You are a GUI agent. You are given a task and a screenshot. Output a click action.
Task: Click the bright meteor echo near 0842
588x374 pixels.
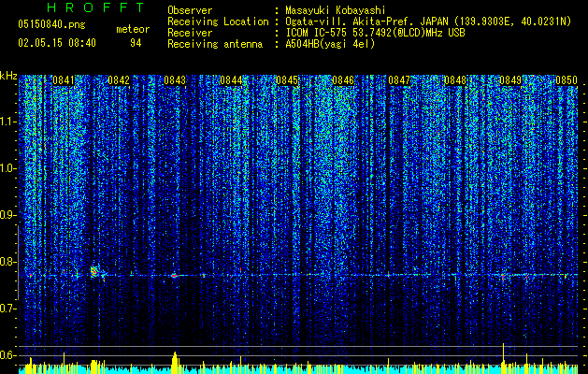(x=94, y=271)
